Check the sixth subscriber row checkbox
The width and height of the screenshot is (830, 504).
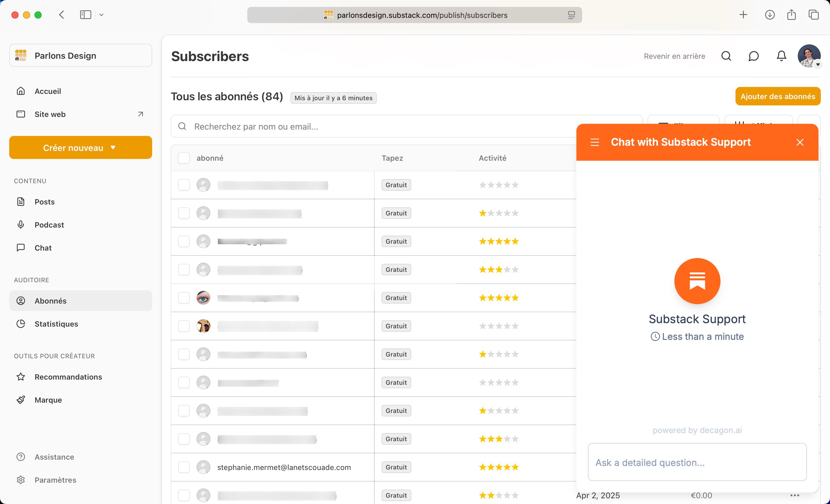[184, 326]
